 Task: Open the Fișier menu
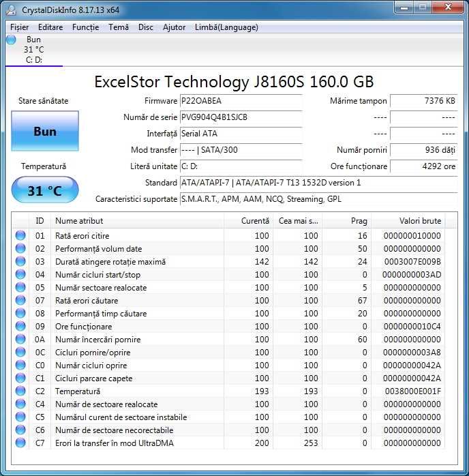(19, 27)
